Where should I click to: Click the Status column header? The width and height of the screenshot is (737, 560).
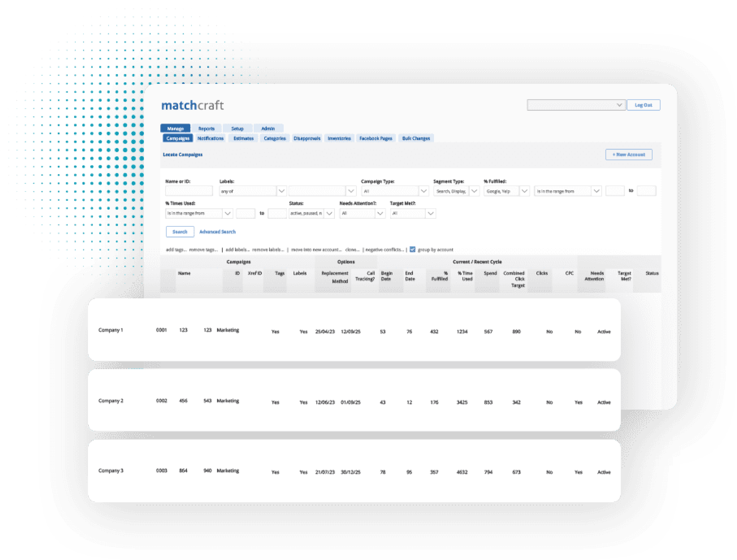(x=652, y=273)
